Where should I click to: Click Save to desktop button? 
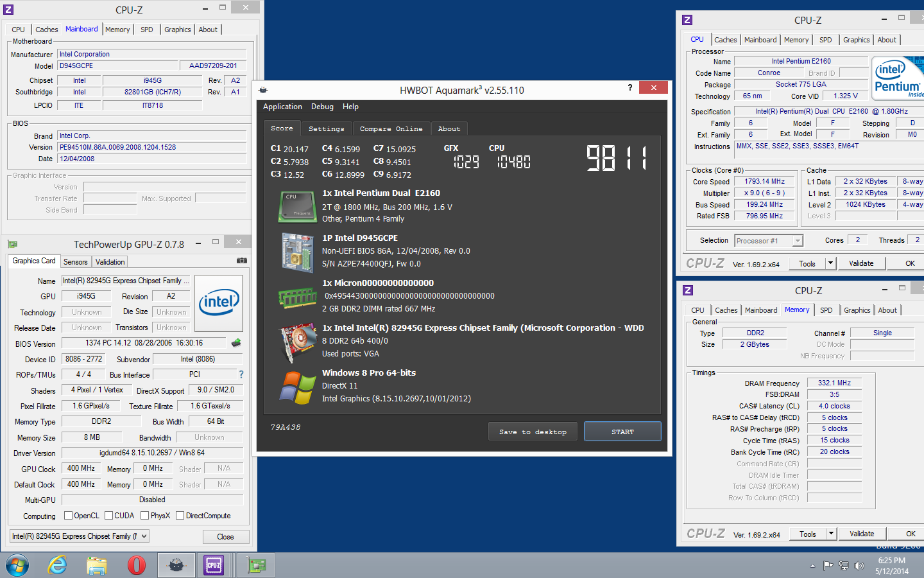click(x=533, y=432)
